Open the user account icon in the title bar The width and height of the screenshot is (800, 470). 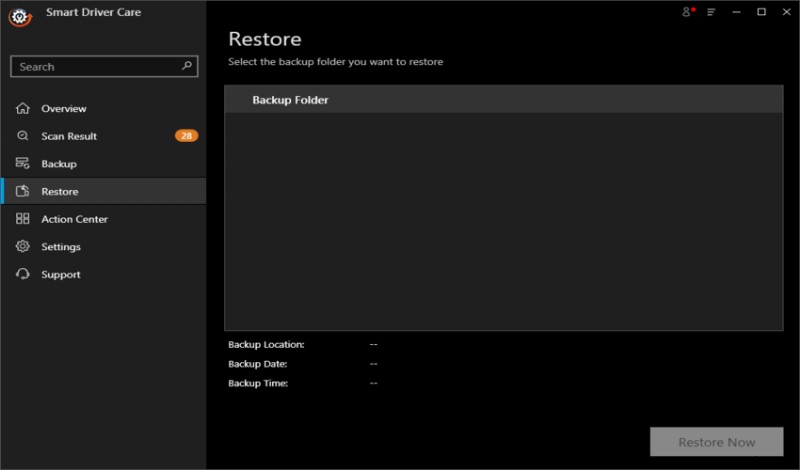[x=687, y=12]
